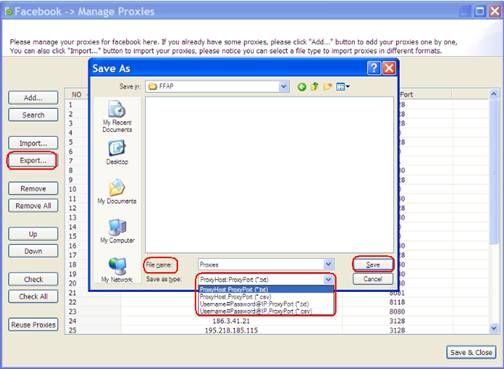This screenshot has height=369, width=504.
Task: Click Cancel in Save As dialog
Action: [373, 279]
